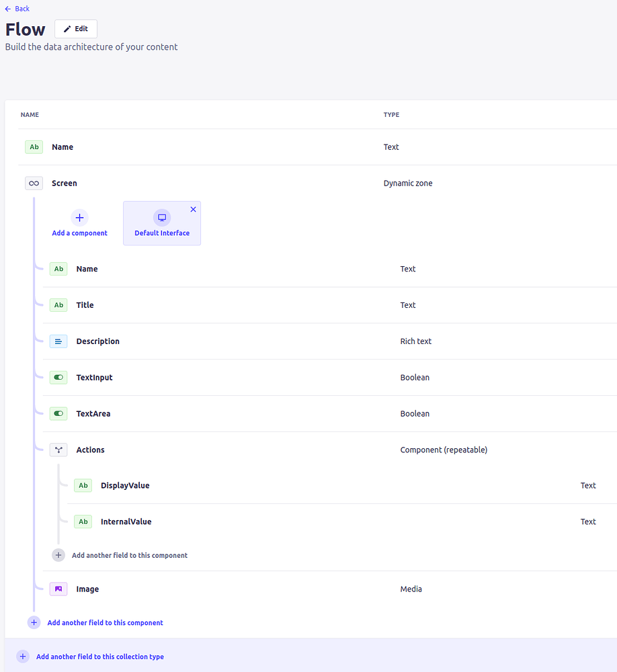Select the Media picture icon beside Image
Viewport: 617px width, 672px height.
(x=58, y=589)
